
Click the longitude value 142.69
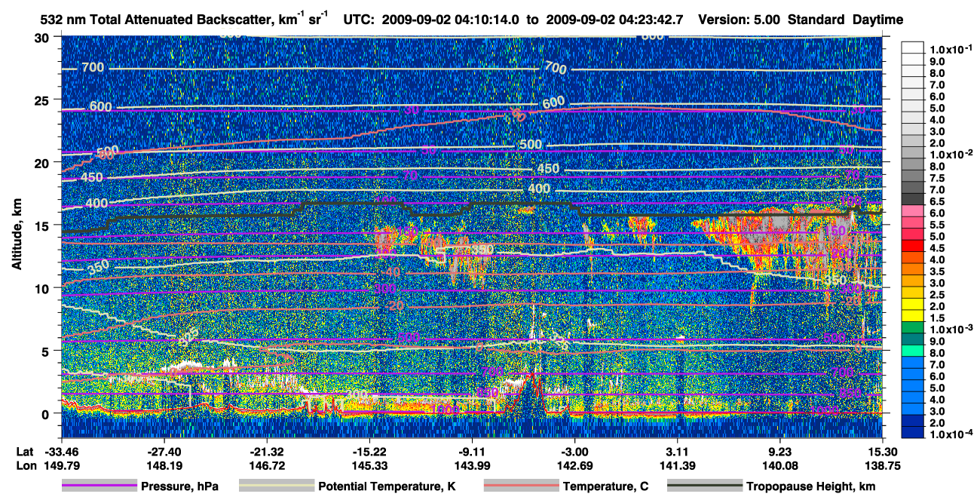574,466
